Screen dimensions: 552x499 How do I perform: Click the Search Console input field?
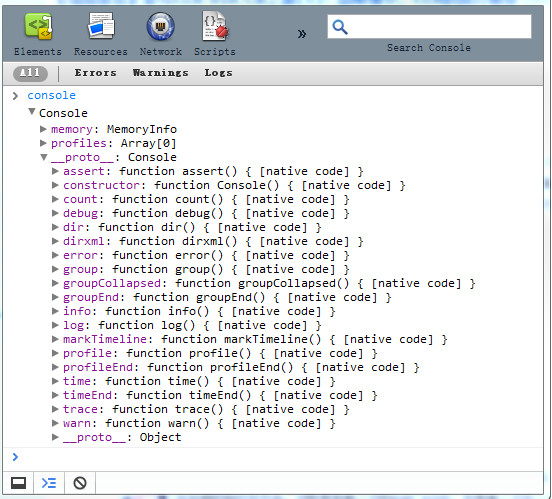tap(429, 26)
